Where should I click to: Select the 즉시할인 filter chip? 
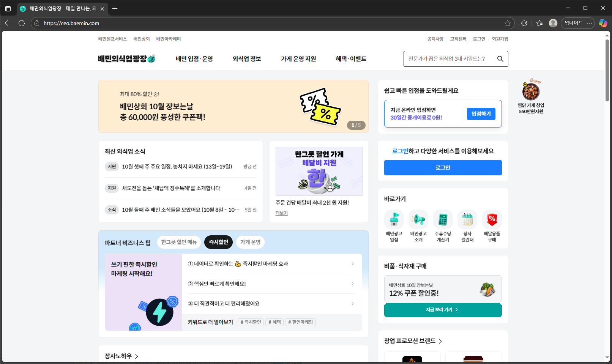(x=218, y=242)
